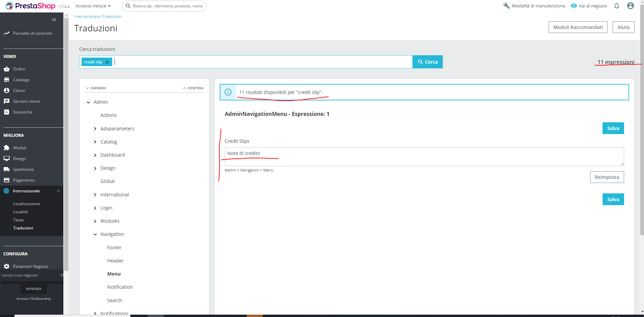The height and width of the screenshot is (317, 644).
Task: Collapse the left sidebar with double-arrow icon
Action: click(x=54, y=20)
